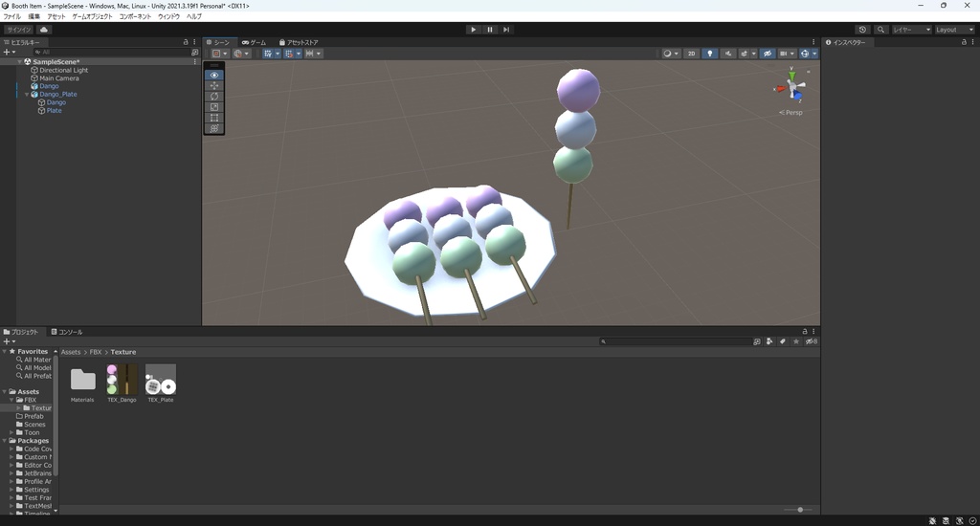Click the Sign in (サインイン) button
The width and height of the screenshot is (980, 526).
click(x=19, y=30)
